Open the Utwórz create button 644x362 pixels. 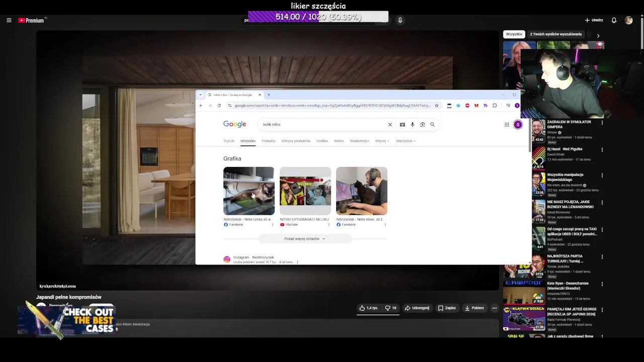(594, 20)
